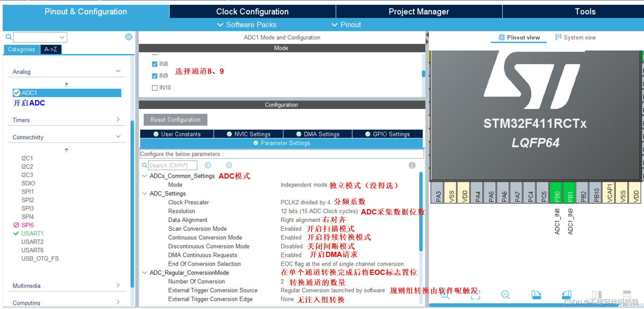Open the NVIC Settings tab
The width and height of the screenshot is (644, 309).
(249, 134)
